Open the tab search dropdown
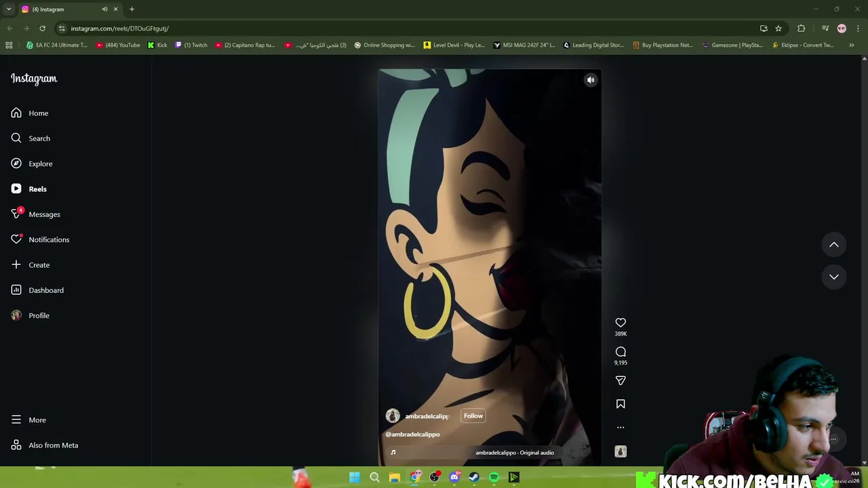 pos(9,9)
